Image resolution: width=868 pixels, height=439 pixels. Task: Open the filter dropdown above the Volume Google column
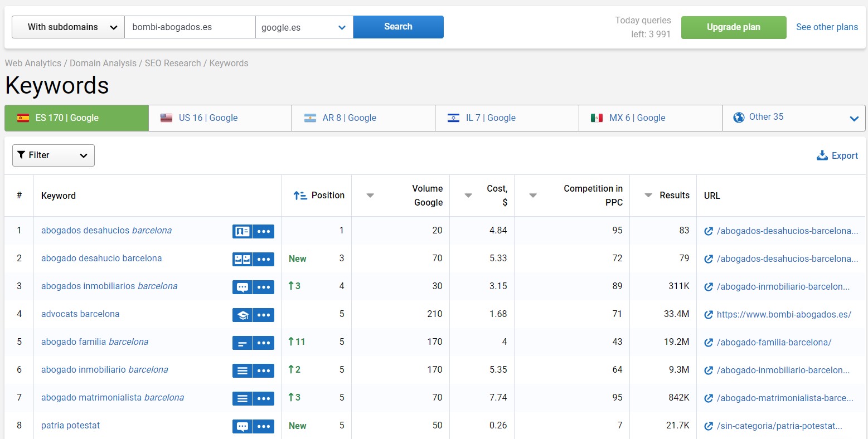coord(370,195)
